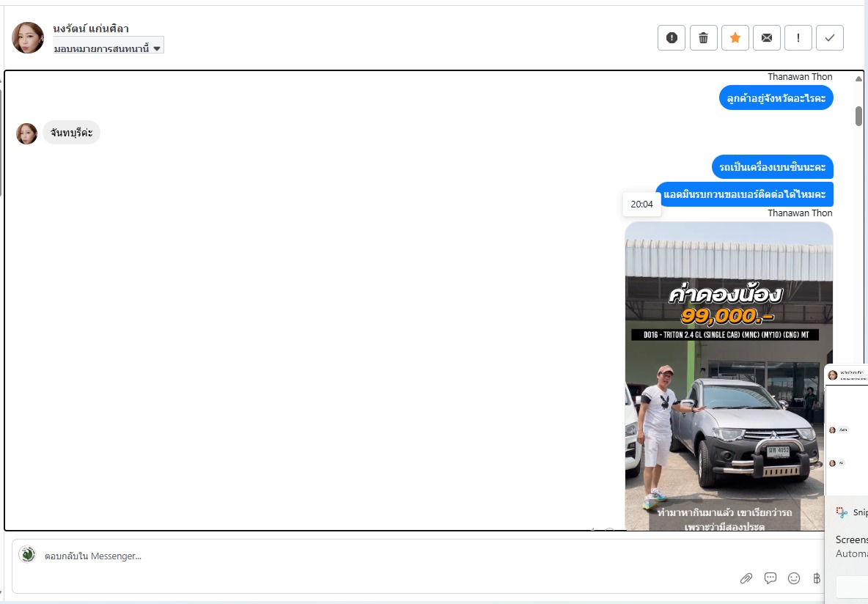Screen dimensions: 868x604
Task: Open the emoji picker smiley icon
Action: pyautogui.click(x=794, y=578)
